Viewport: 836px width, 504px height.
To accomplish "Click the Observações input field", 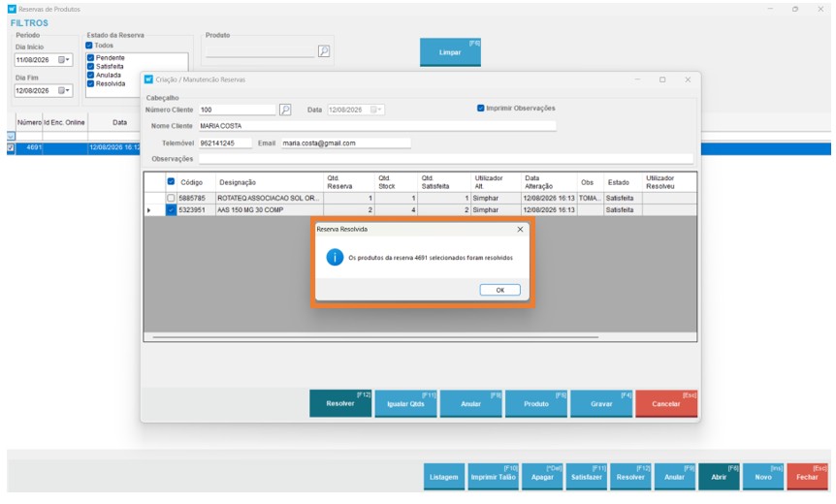I will point(446,159).
